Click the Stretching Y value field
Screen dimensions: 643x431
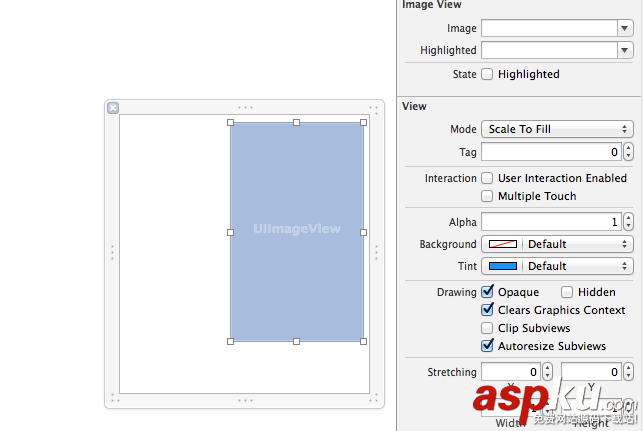point(591,372)
